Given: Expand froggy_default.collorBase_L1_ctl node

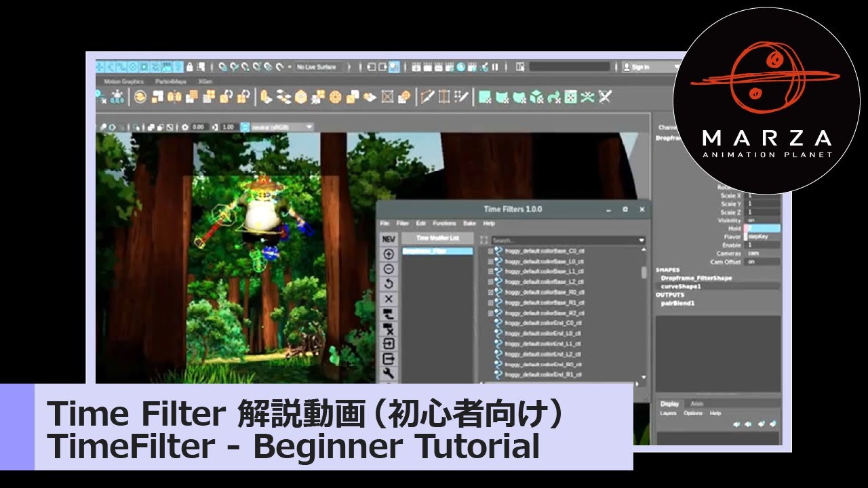Looking at the screenshot, I should pos(491,271).
